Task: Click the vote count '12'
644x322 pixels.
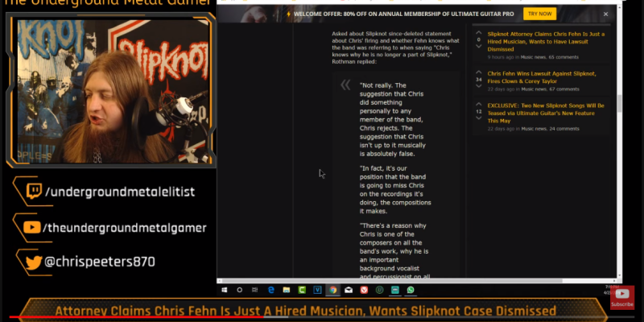Action: pyautogui.click(x=478, y=111)
